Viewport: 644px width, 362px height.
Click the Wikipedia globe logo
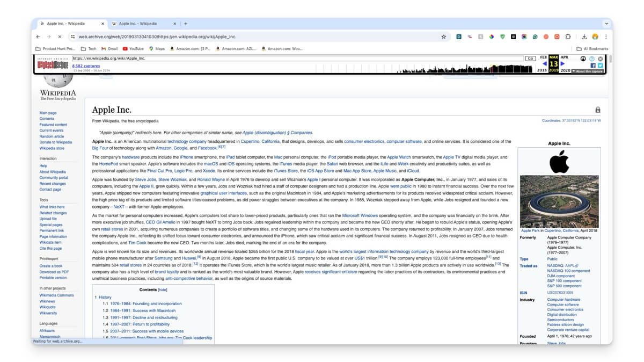pyautogui.click(x=57, y=82)
